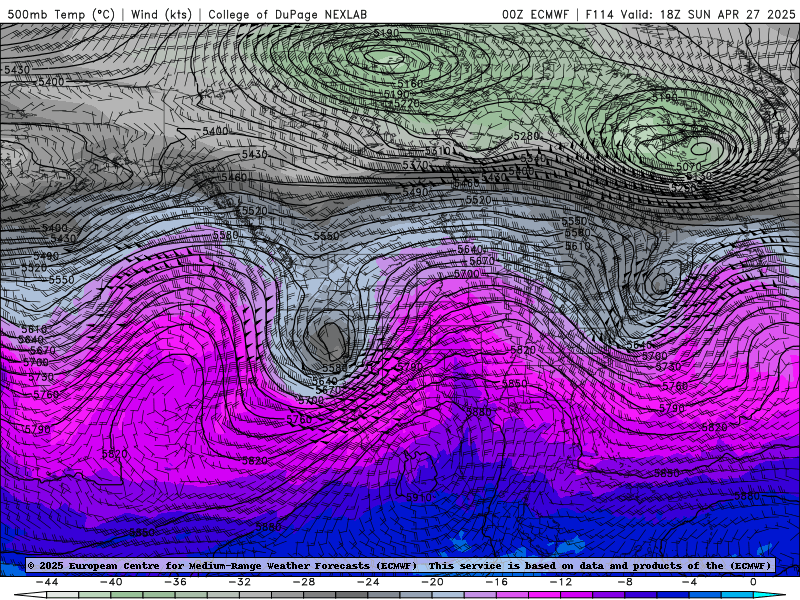Image resolution: width=800 pixels, height=600 pixels.
Task: Click the cyan arrow end of color bar
Action: (770, 595)
